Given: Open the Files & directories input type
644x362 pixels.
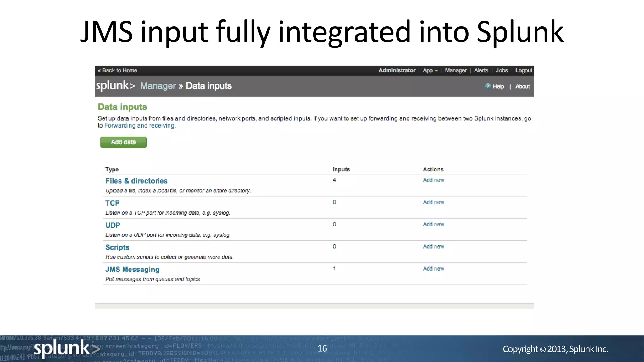Looking at the screenshot, I should point(136,181).
